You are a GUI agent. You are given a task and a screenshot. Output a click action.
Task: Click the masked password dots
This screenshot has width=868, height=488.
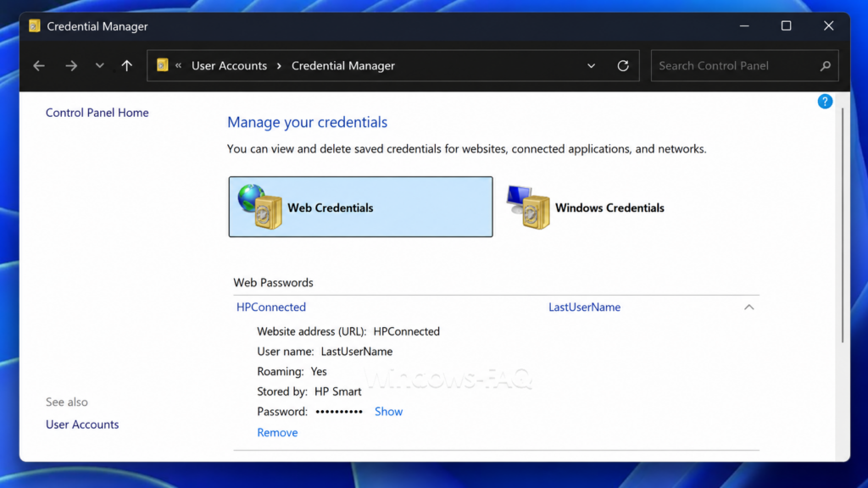(x=339, y=412)
